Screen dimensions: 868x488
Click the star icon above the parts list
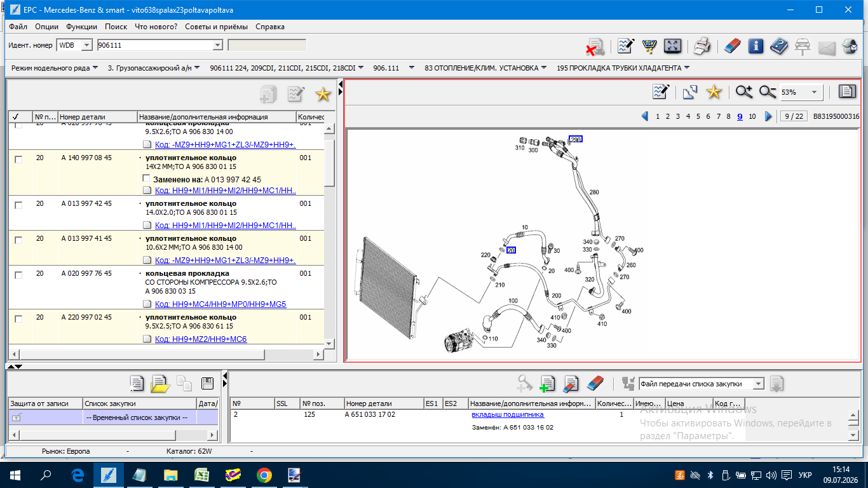coord(323,95)
